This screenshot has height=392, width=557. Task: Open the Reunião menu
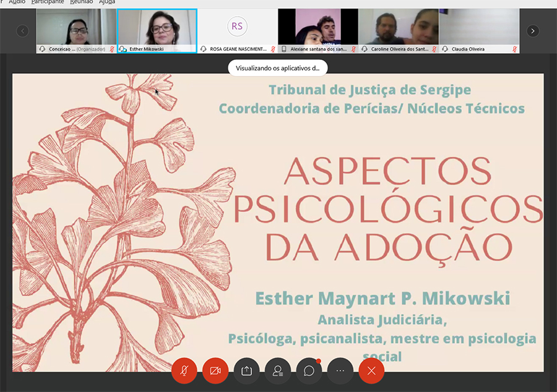pos(81,2)
